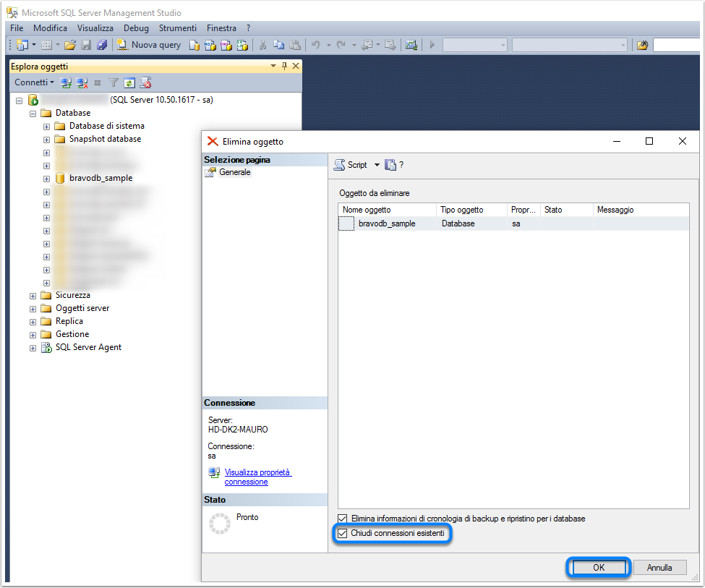Close the Esplora oggetti panel

pyautogui.click(x=296, y=66)
